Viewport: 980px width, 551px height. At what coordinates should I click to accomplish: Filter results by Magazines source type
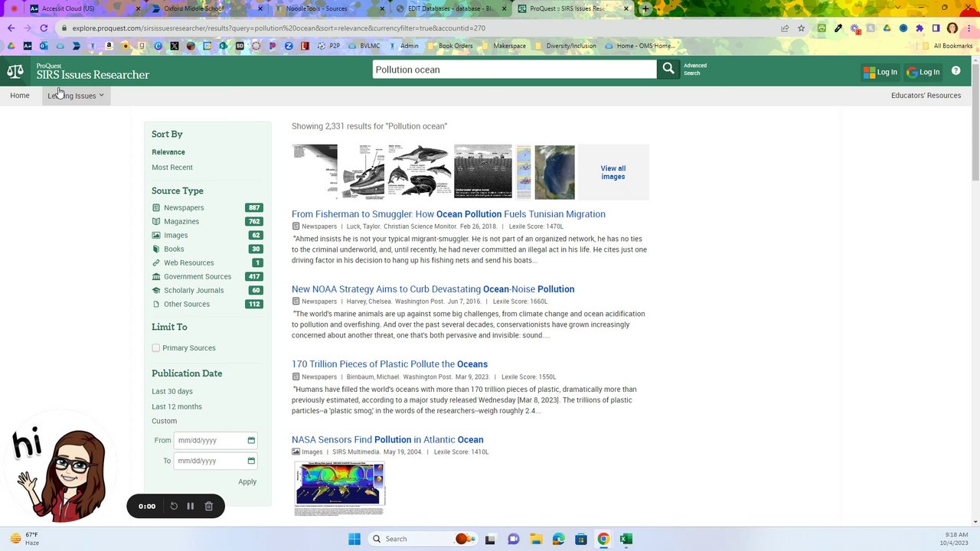coord(181,221)
